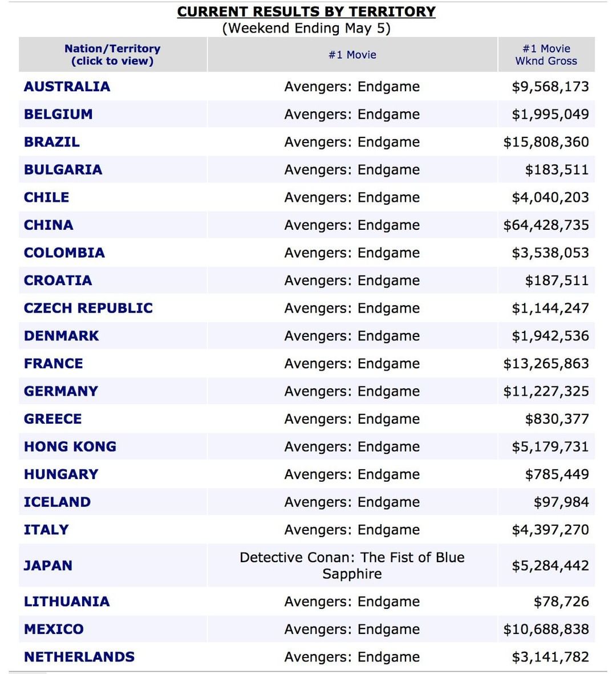This screenshot has width=616, height=674.
Task: Click the Nation/Territory column header
Action: [x=112, y=55]
